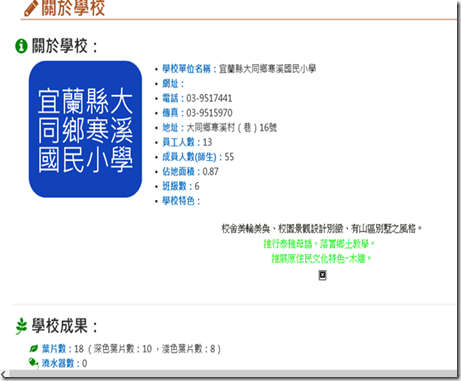This screenshot has width=461, height=381.
Task: Click the black text line 校舍美輪美奐
Action: (x=322, y=229)
